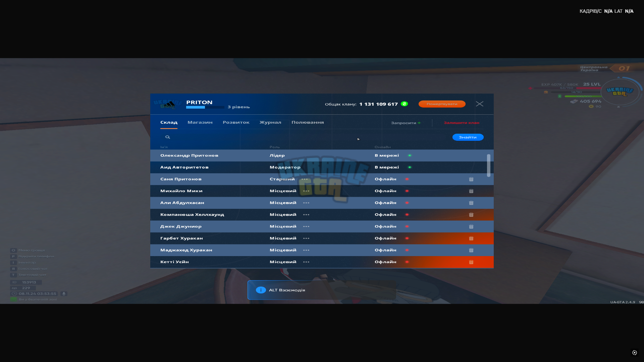Click the name Кетті Уейн
The height and width of the screenshot is (362, 644).
tap(174, 262)
